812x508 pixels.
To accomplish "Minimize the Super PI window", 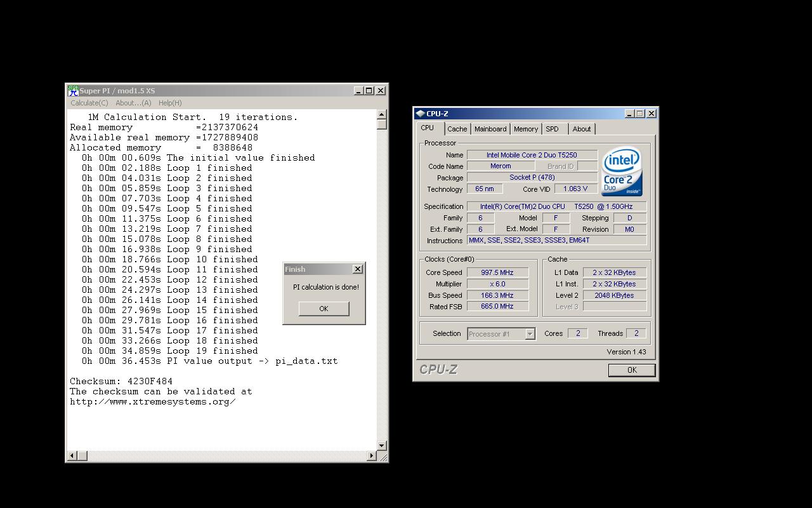I will point(358,91).
